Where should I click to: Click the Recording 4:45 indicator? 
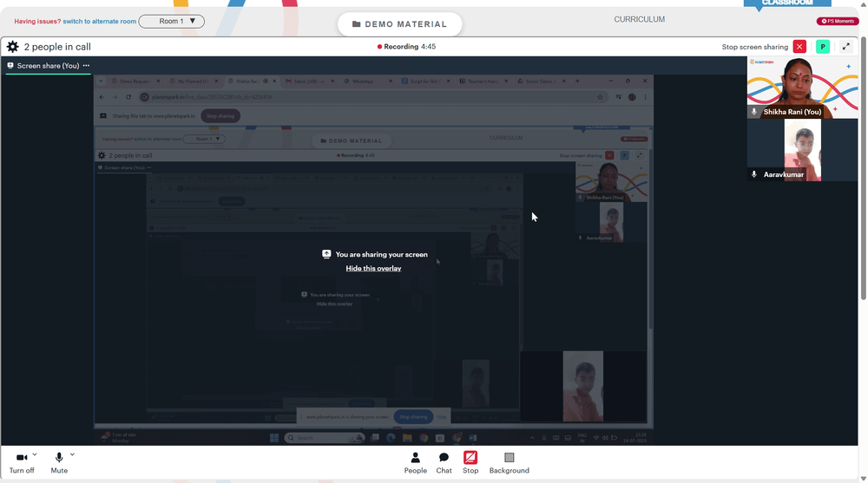pos(407,47)
